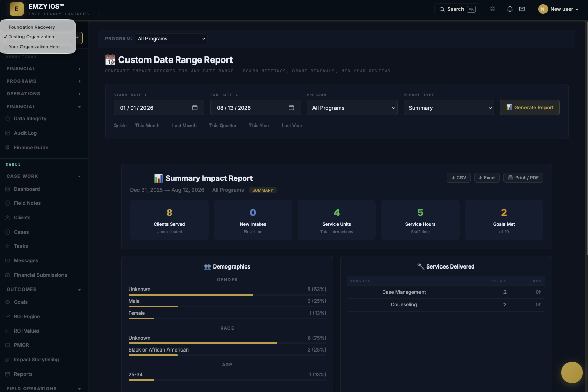The width and height of the screenshot is (588, 392).
Task: Open the mail envelope icon
Action: 522,9
